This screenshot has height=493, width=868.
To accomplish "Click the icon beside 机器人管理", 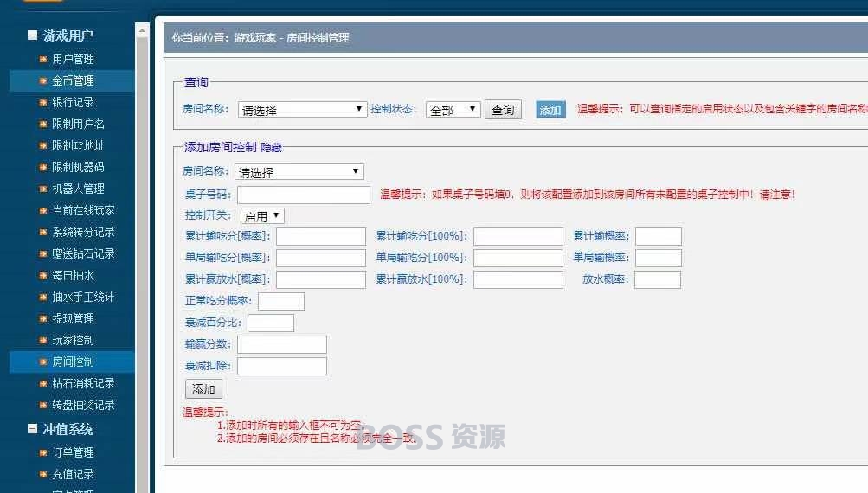I will (x=43, y=189).
